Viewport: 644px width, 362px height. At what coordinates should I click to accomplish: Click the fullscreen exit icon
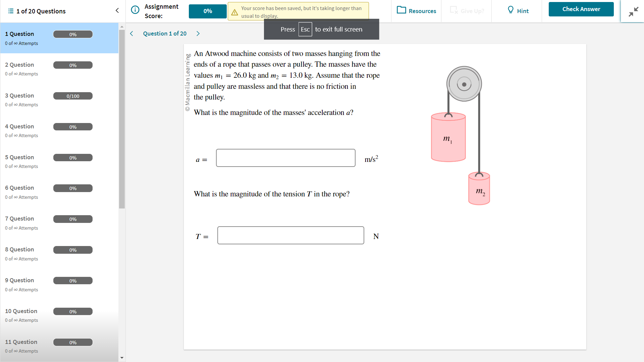click(633, 11)
